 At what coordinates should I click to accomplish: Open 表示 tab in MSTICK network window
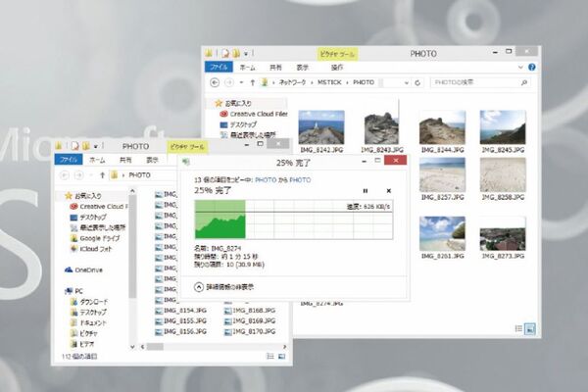coord(302,68)
